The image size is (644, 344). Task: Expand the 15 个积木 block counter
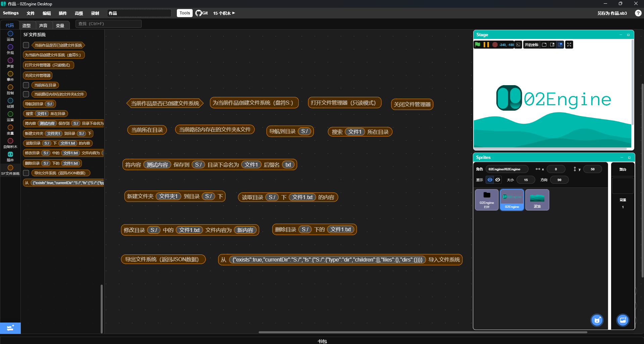pos(224,13)
